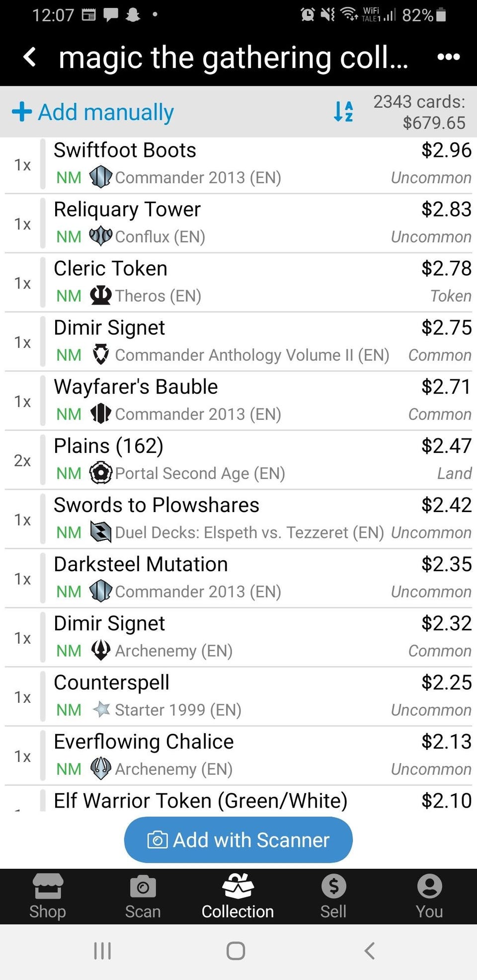This screenshot has width=477, height=980.
Task: Tap the Duel Decks set symbol icon
Action: (x=100, y=532)
